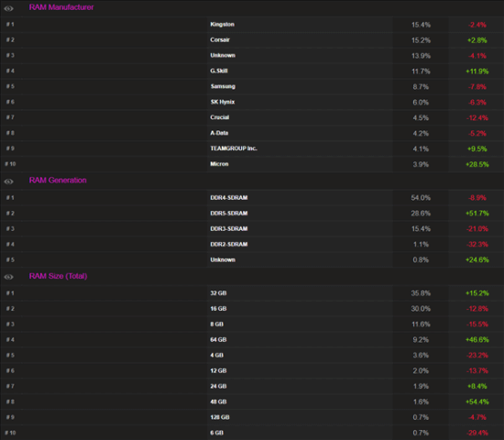Select the SK Hynix manufacturer row

(x=252, y=102)
